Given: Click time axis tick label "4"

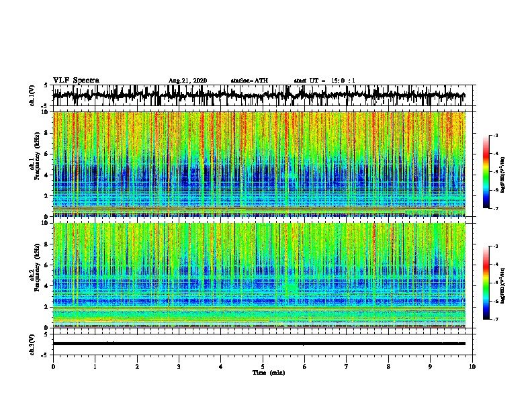Looking at the screenshot, I should (221, 366).
